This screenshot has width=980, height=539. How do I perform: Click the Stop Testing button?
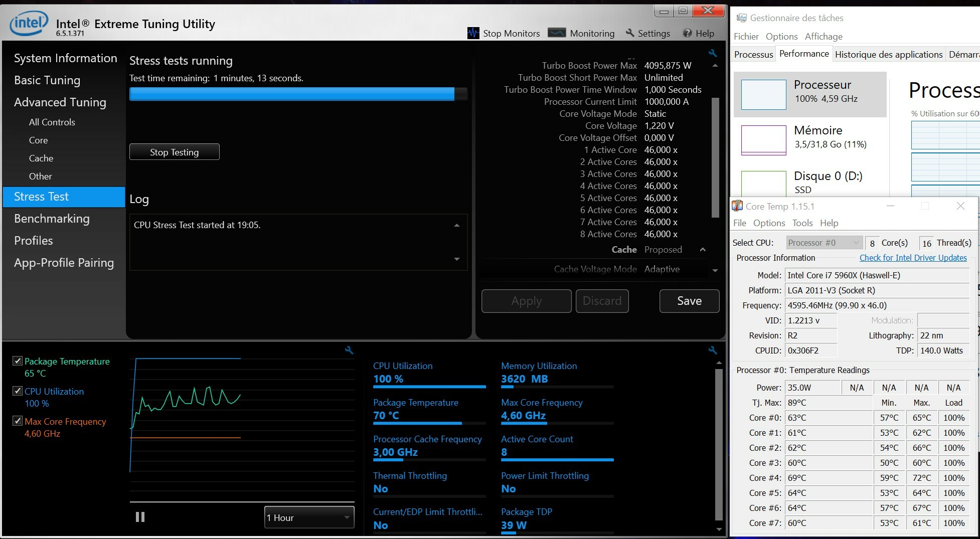tap(175, 152)
